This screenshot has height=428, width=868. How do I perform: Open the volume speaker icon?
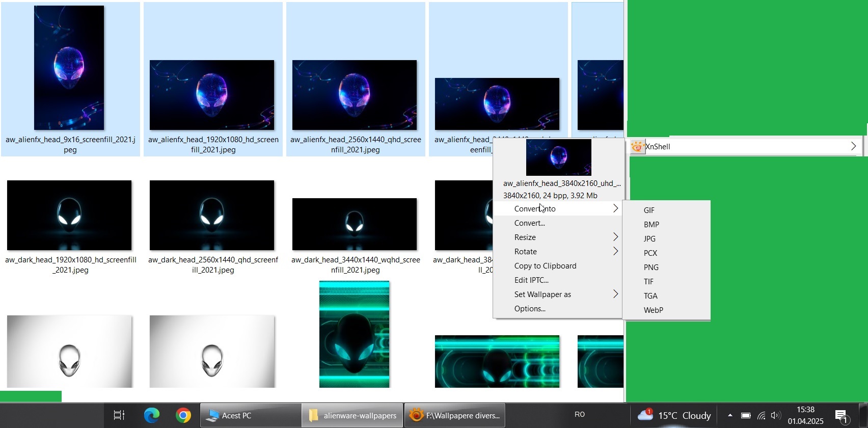[776, 415]
